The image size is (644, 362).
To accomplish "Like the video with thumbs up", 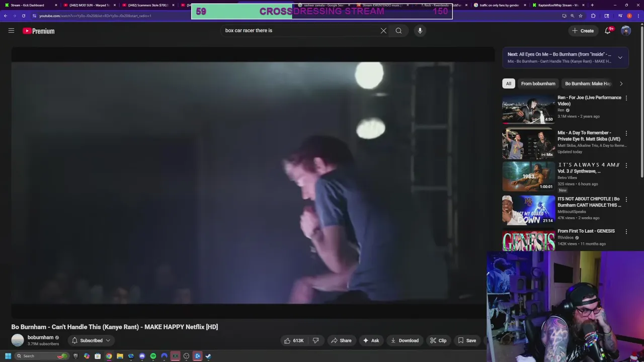I will [x=294, y=340].
